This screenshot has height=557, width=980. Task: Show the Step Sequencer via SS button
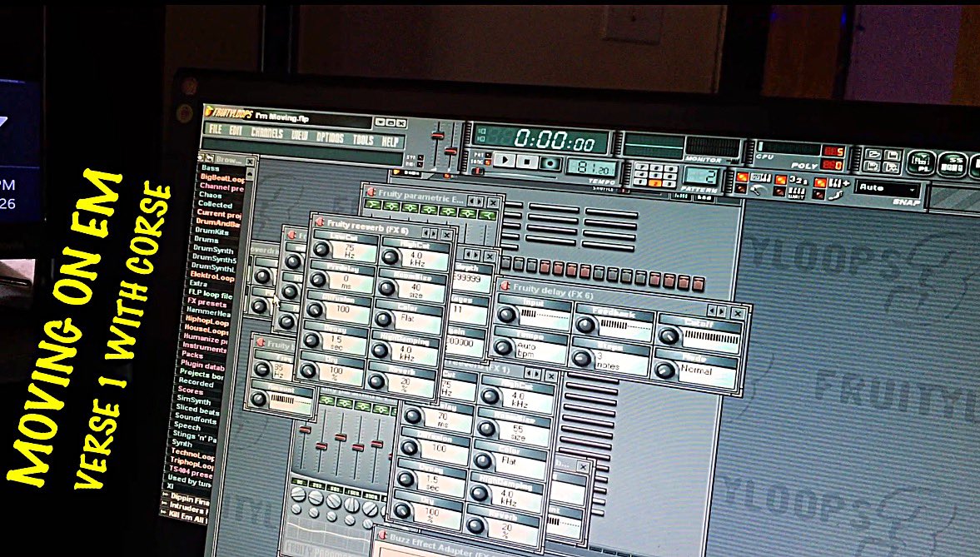(x=953, y=164)
